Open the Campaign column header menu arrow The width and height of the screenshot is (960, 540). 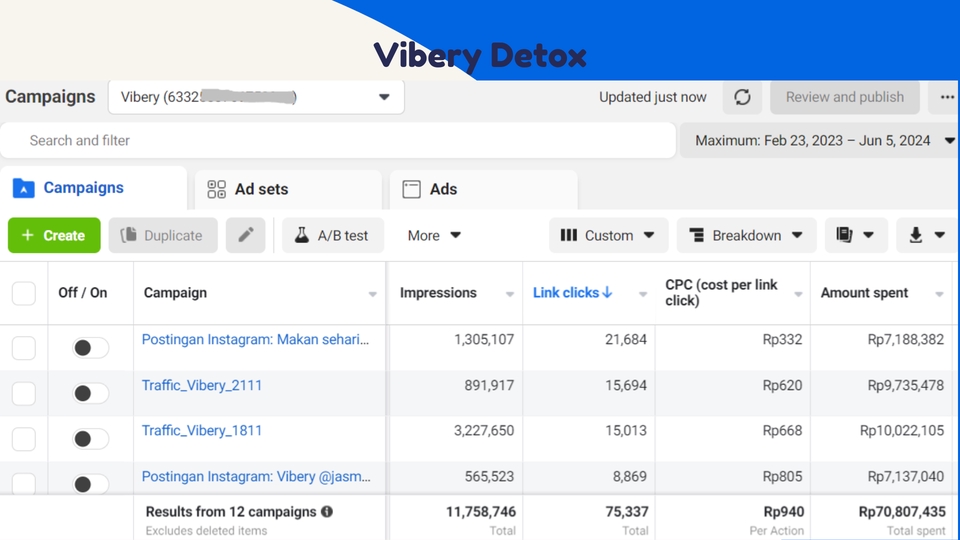pyautogui.click(x=372, y=294)
